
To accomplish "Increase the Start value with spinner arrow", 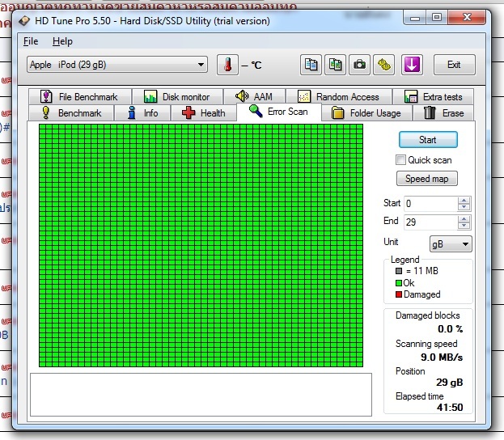I will click(464, 201).
